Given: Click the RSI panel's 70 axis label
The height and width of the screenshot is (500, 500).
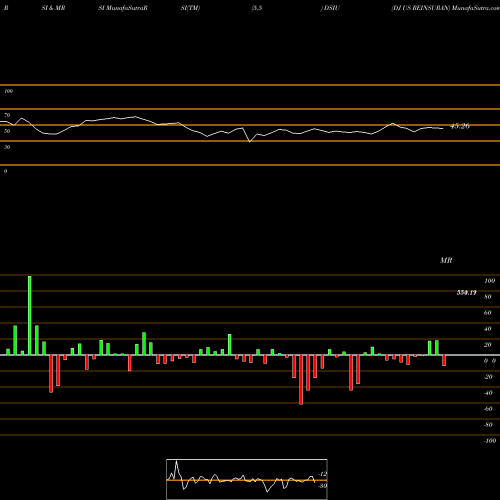Looking at the screenshot, I should [x=7, y=115].
